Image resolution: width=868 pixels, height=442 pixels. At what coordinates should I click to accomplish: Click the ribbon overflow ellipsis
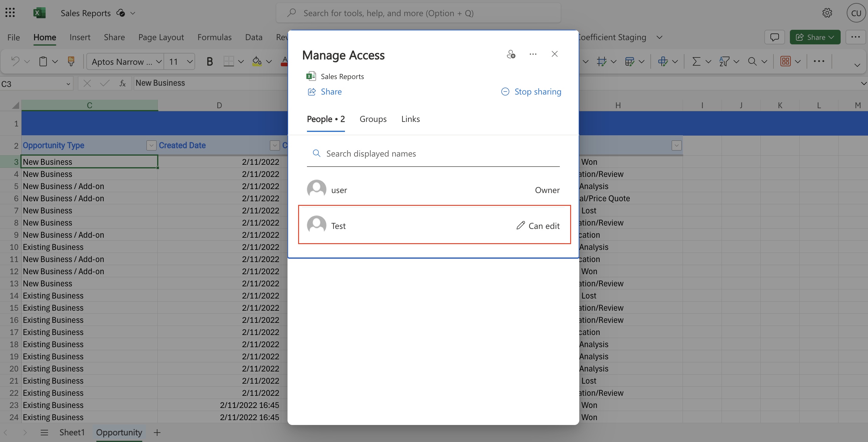[x=819, y=61]
